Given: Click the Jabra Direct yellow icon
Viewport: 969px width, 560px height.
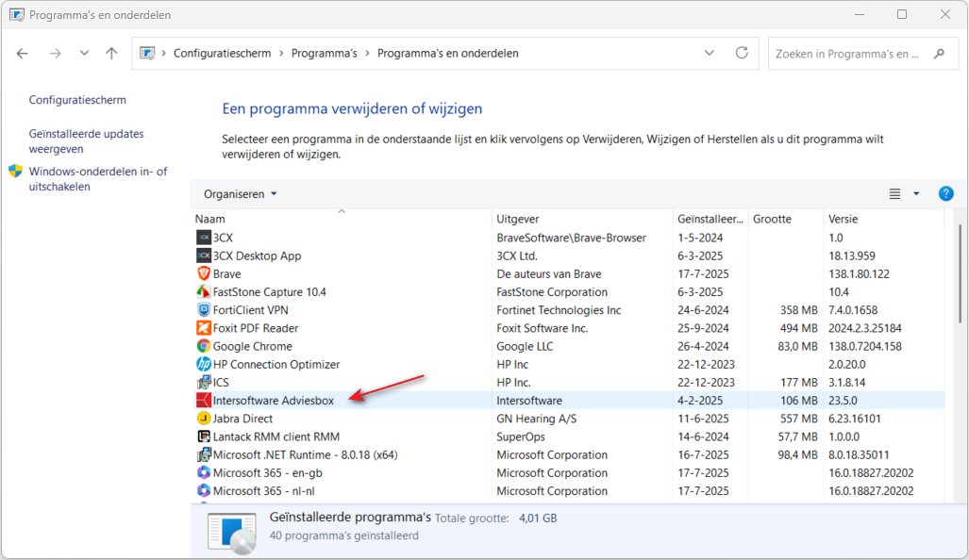Looking at the screenshot, I should [203, 418].
